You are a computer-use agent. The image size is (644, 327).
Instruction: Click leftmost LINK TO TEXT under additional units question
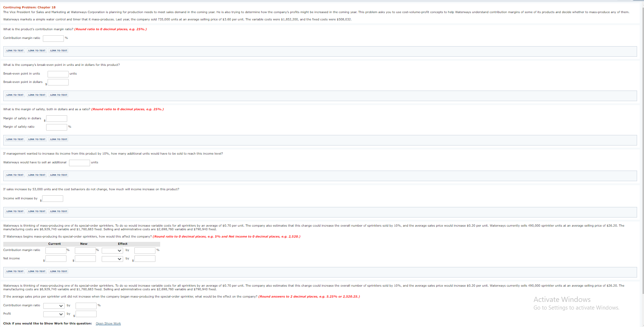coord(15,175)
